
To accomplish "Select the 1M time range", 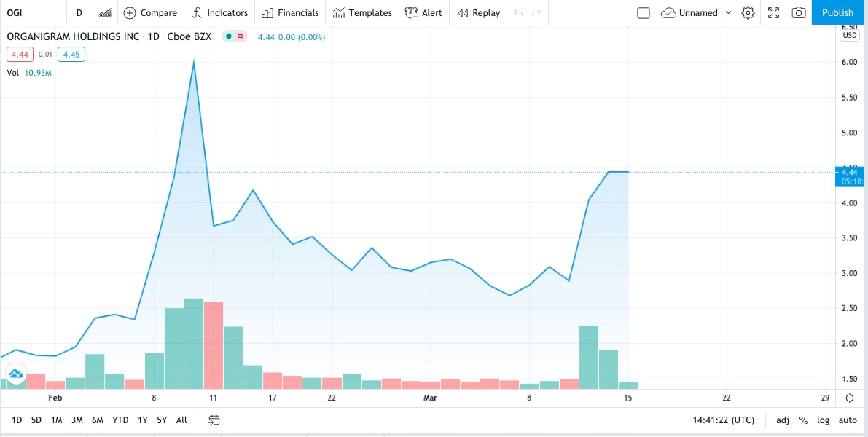I will point(56,420).
